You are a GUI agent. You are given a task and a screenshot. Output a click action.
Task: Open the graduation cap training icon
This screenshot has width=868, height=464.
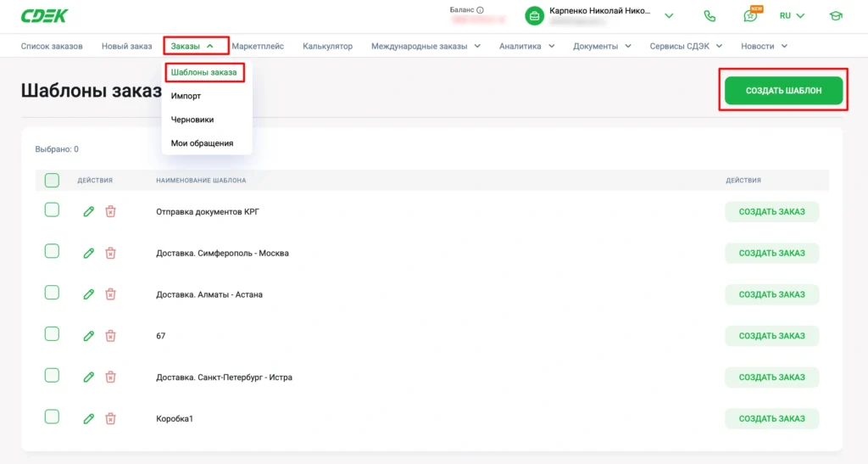point(836,15)
